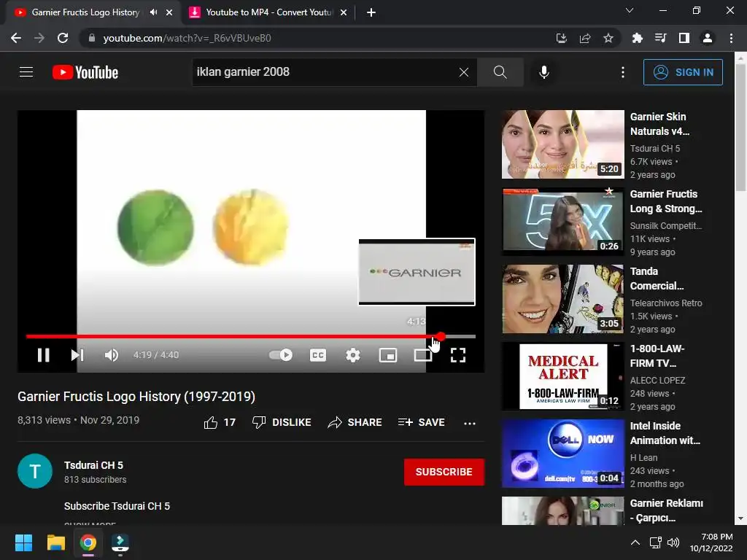
Task: Toggle the autoplay switch
Action: 281,355
